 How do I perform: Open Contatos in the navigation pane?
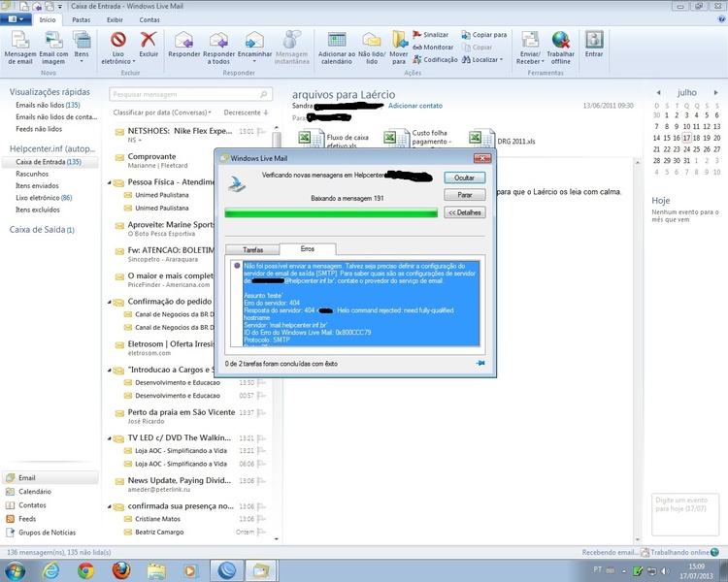click(32, 505)
